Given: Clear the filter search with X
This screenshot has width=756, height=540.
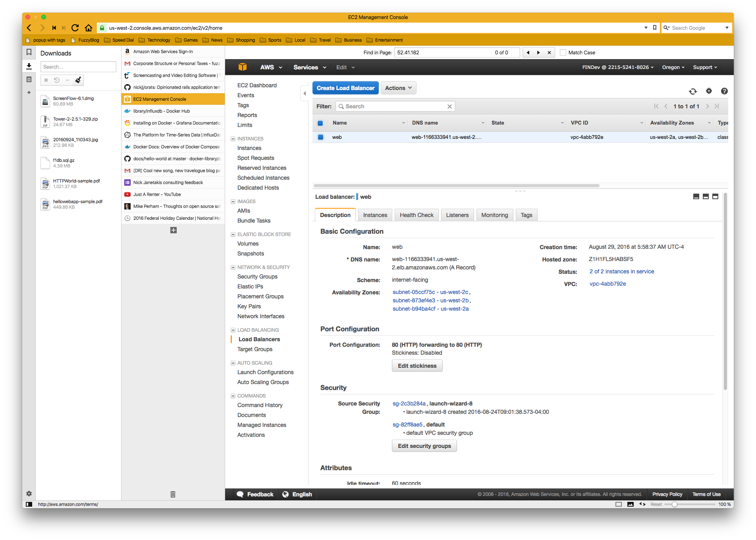Looking at the screenshot, I should pyautogui.click(x=449, y=106).
